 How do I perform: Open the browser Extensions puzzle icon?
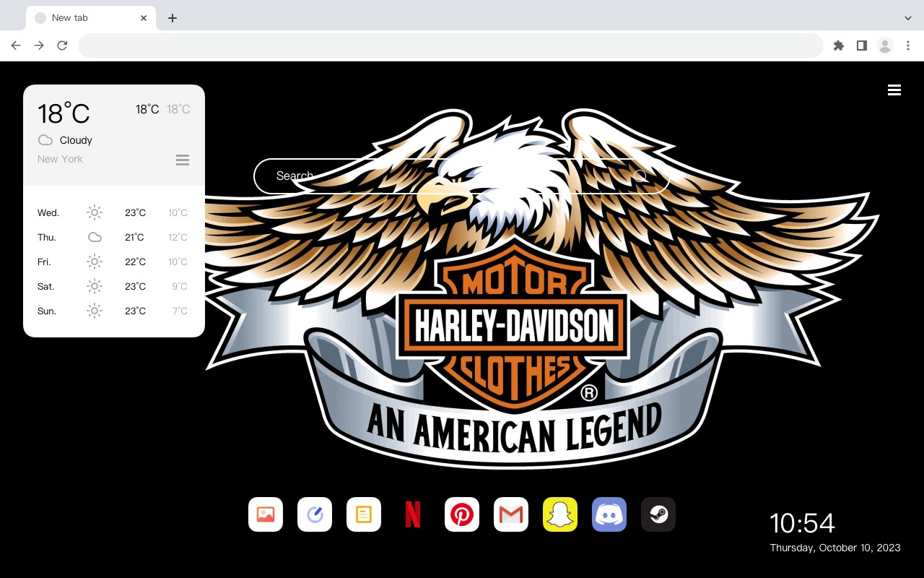(838, 46)
